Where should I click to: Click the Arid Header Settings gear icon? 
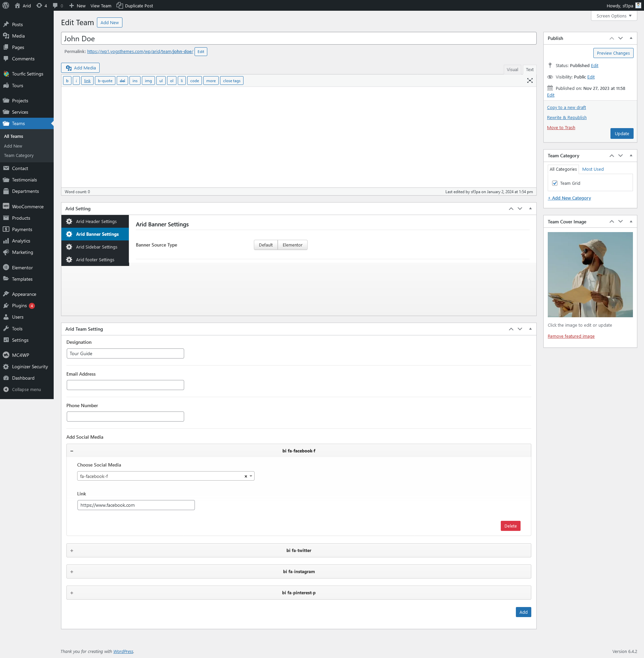[x=69, y=221]
